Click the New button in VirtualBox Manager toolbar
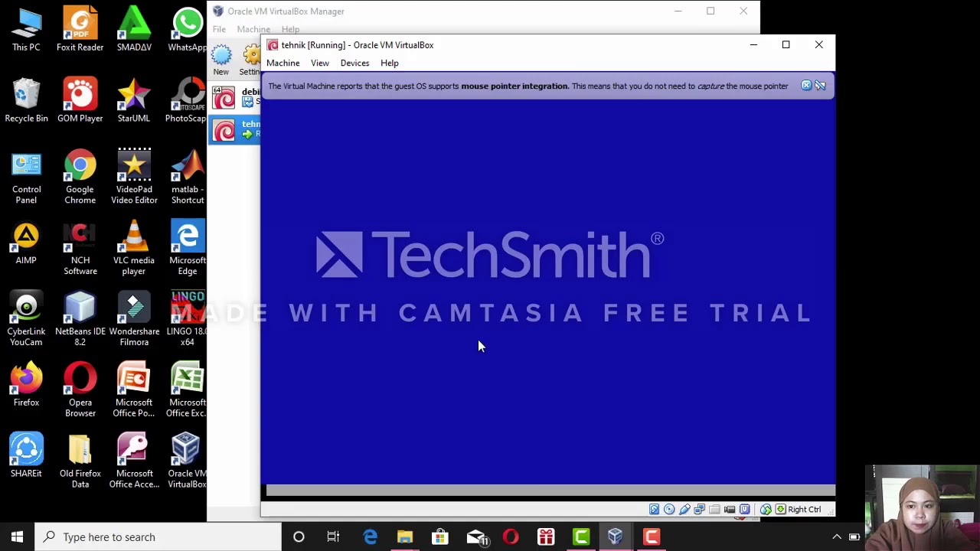Viewport: 980px width, 551px height. (220, 60)
